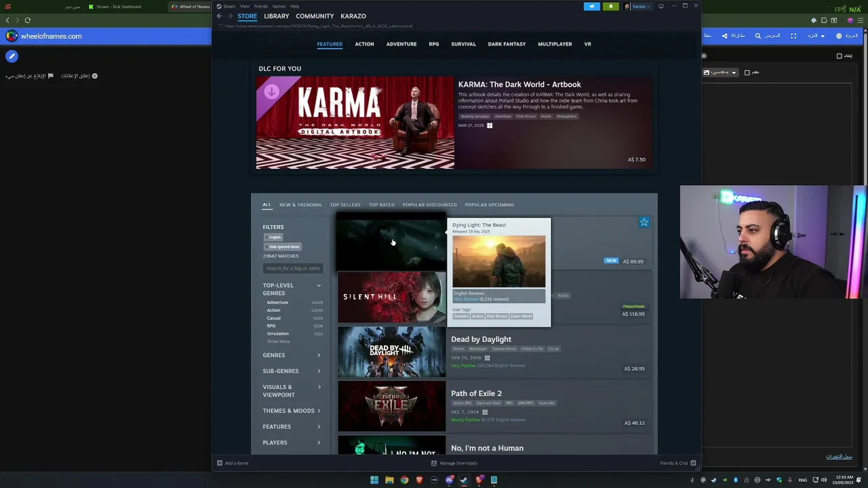Click browser back arrow in Wheel of Names window
The image size is (868, 488).
pos(8,20)
